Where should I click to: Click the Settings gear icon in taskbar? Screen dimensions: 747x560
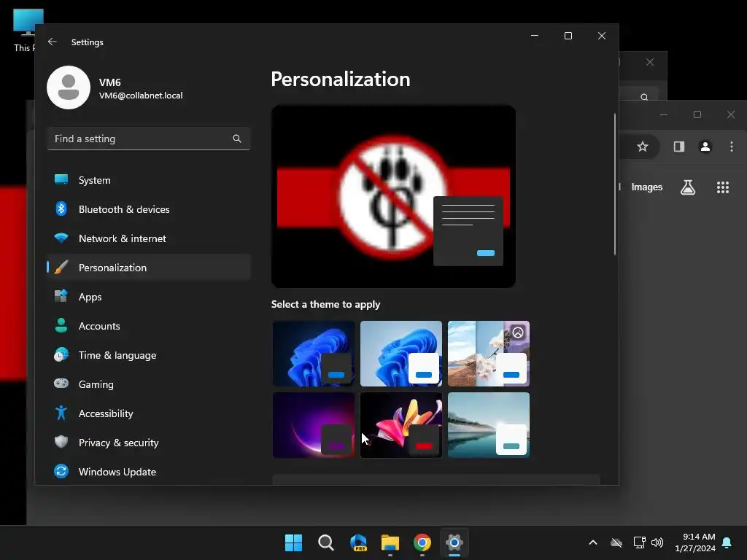coord(454,542)
